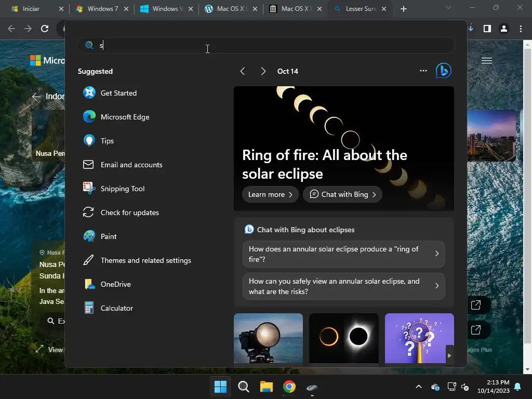532x399 pixels.
Task: Click the Ring of fire headline
Action: click(x=325, y=164)
